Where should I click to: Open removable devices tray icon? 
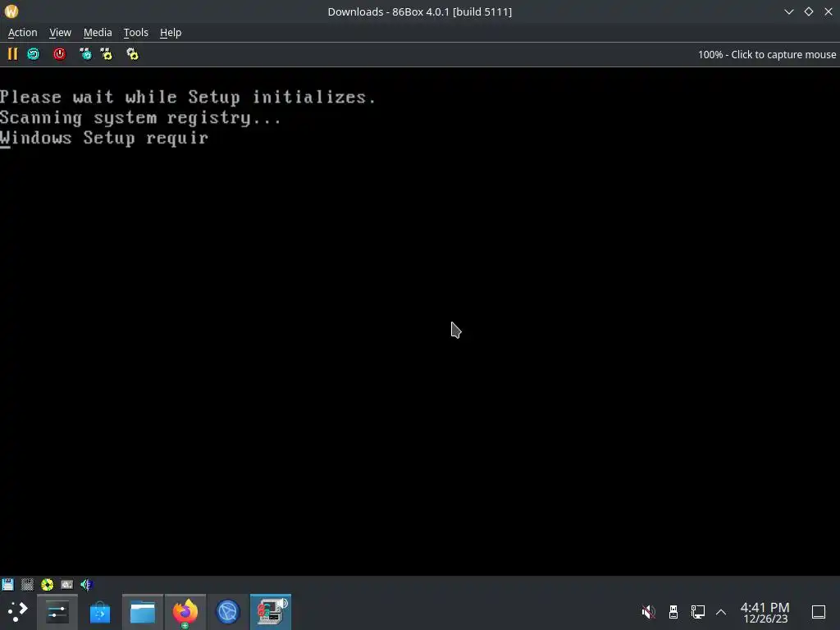coord(673,612)
